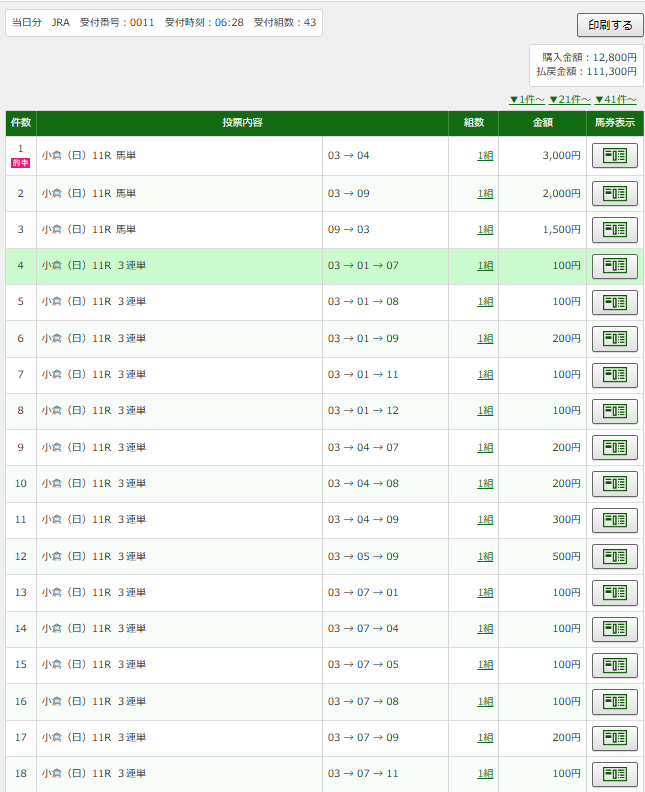Screen dimensions: 645x792
Task: Show betting ticket for row 18 (03 → 07 → 11)
Action: (x=615, y=774)
